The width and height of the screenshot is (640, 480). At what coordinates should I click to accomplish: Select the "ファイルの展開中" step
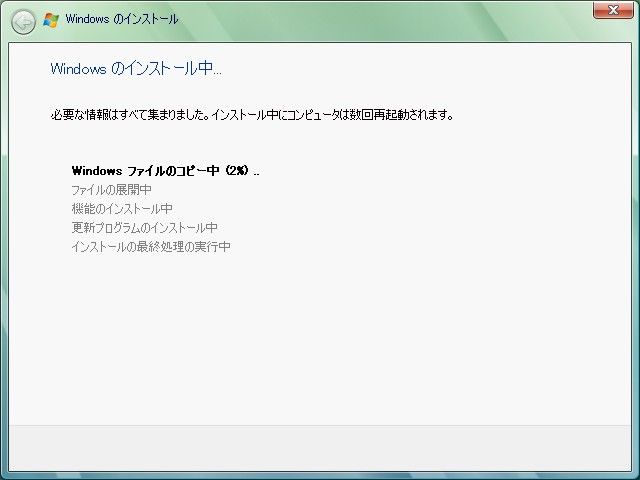click(111, 190)
